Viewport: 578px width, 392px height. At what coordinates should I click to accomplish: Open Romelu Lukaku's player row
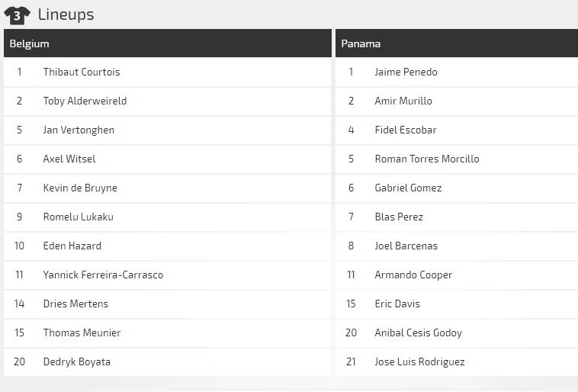pyautogui.click(x=78, y=217)
